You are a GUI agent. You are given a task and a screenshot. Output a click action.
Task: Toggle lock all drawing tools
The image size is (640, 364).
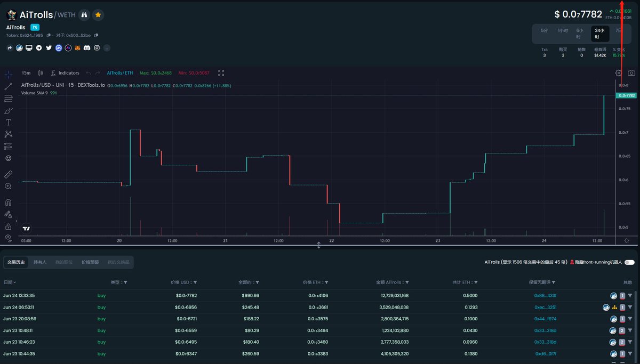pos(8,227)
